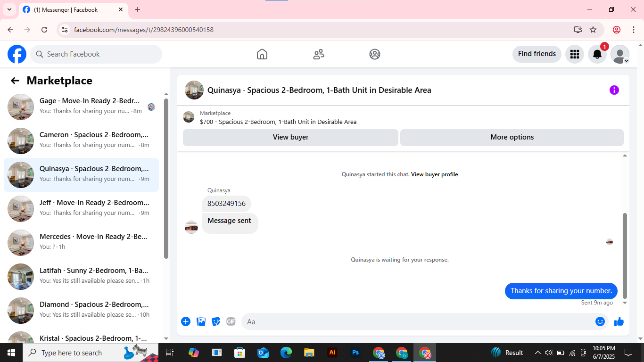
Task: Reload the page
Action: (x=44, y=30)
